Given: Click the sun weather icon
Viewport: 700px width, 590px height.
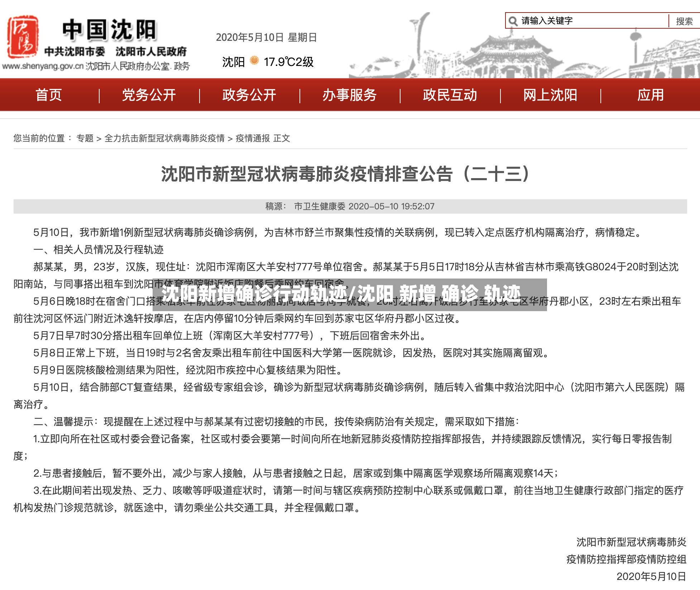Looking at the screenshot, I should [254, 61].
